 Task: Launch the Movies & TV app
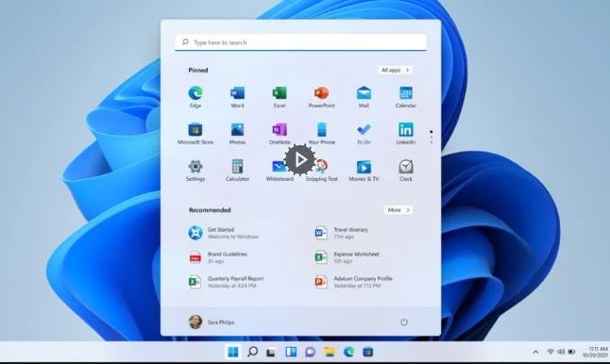(x=364, y=171)
